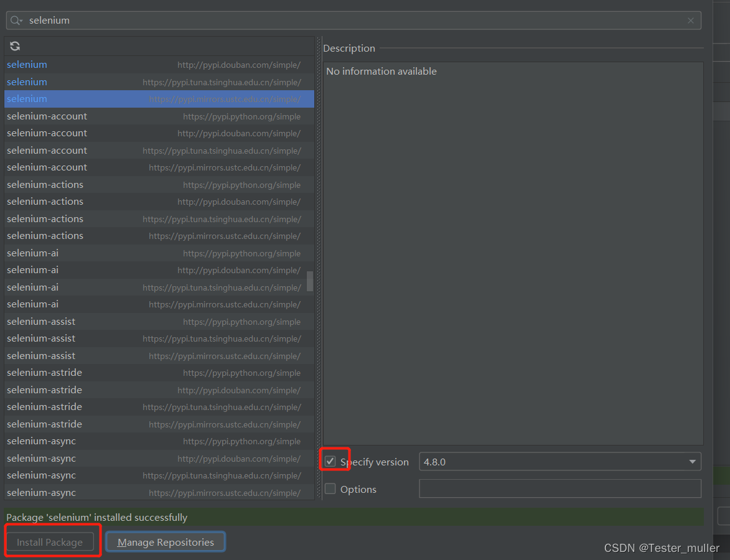Select selenium from pypi.mirrors.ustc.edu.cn

point(159,99)
